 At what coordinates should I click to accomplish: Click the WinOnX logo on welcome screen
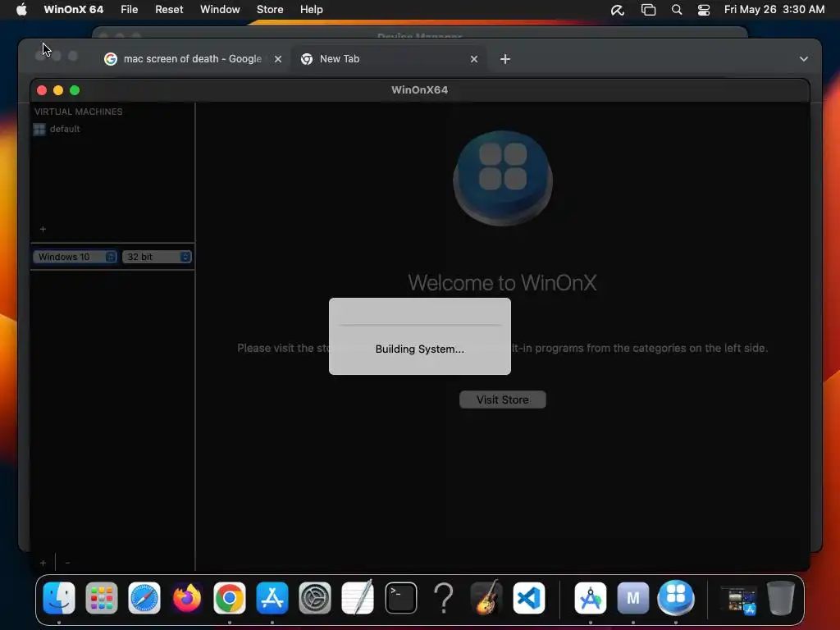(x=503, y=178)
